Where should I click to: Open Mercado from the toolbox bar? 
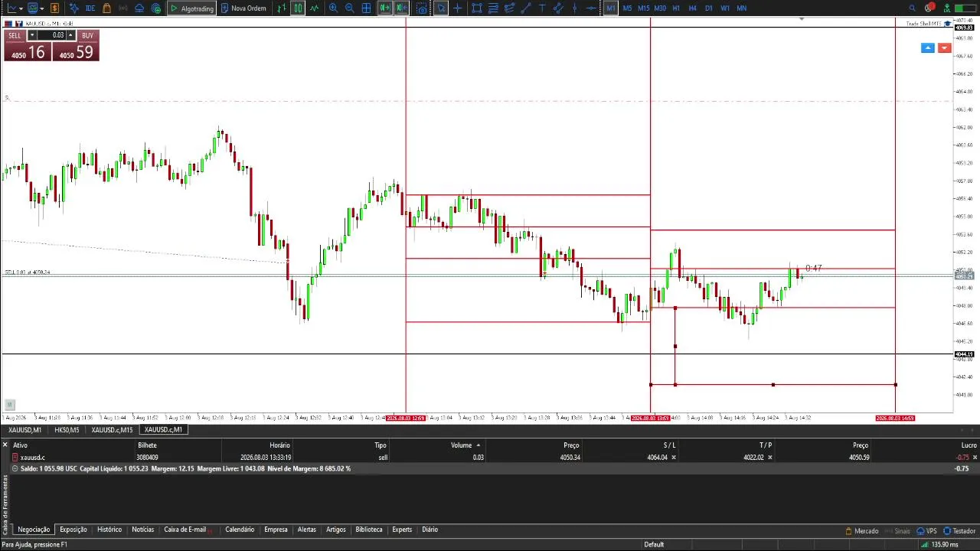pyautogui.click(x=862, y=530)
